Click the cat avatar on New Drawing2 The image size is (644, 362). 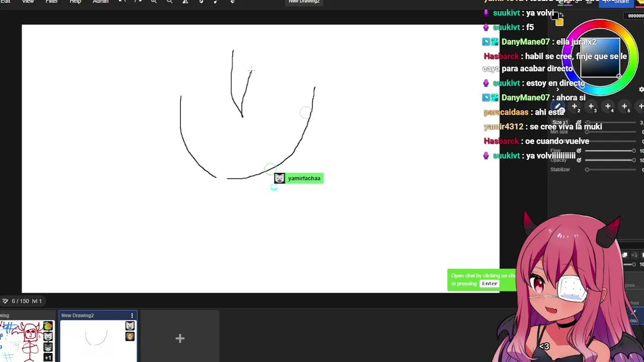tap(130, 326)
